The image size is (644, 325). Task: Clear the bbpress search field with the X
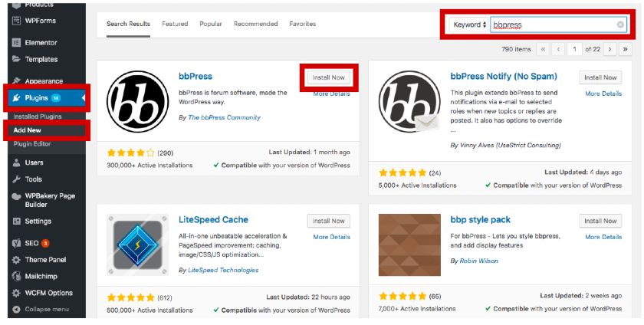(x=620, y=25)
